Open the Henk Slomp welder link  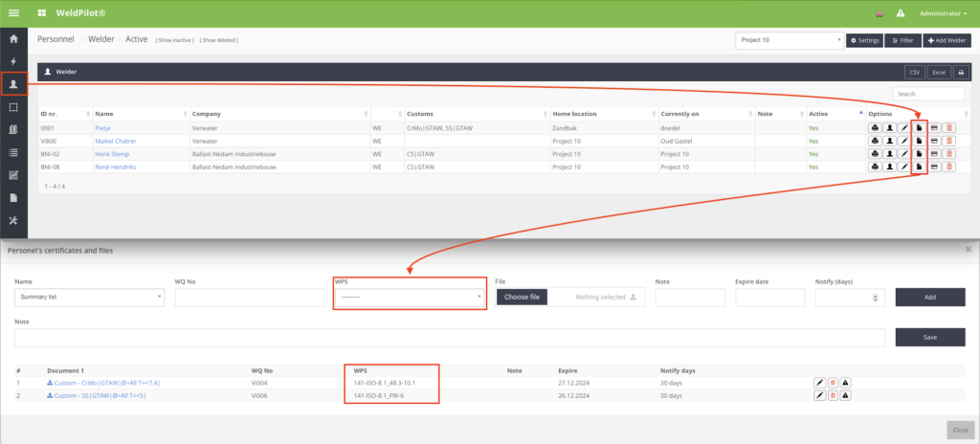[111, 153]
